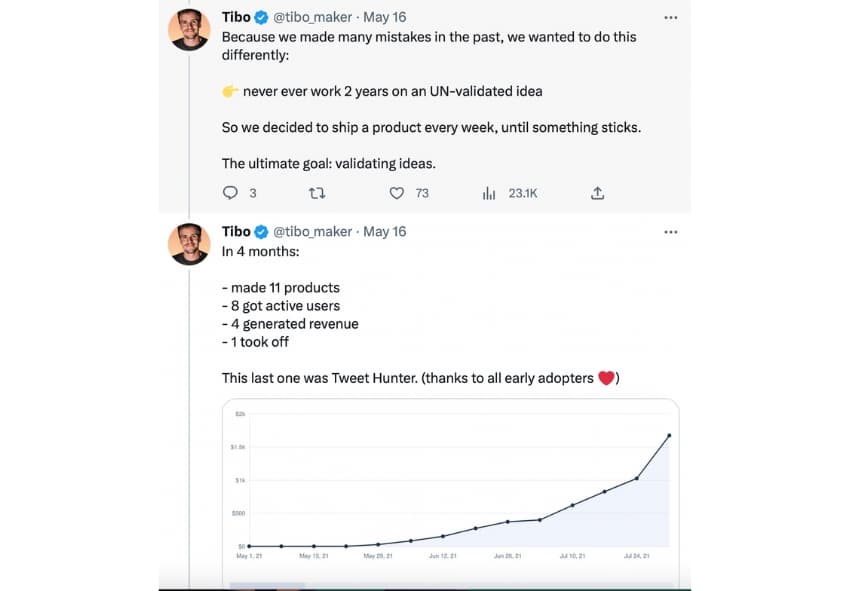Click the reply icon on first tweet
The image size is (850, 591).
coord(230,193)
